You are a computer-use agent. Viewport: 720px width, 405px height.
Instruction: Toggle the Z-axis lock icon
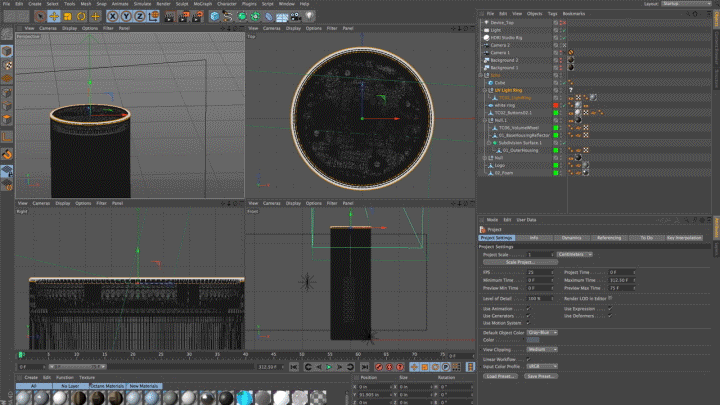pyautogui.click(x=139, y=16)
